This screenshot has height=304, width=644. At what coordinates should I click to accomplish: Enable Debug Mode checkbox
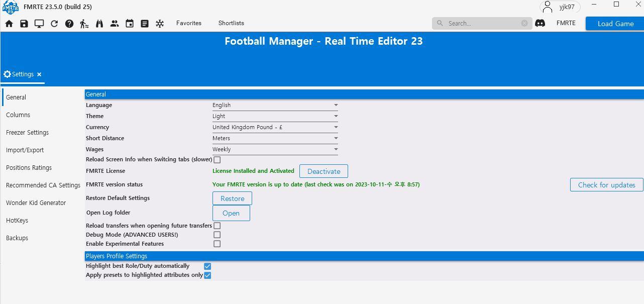[x=217, y=235]
